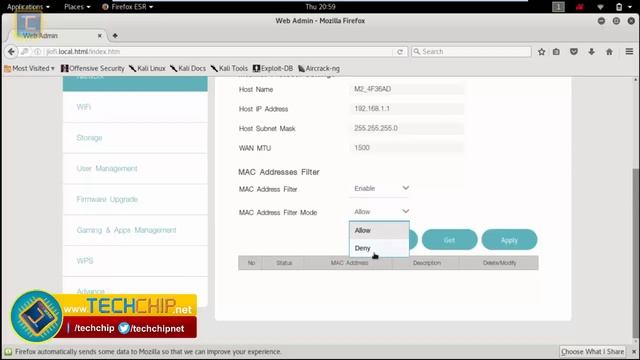Open the Kali Linux bookmark
640x360 pixels.
(x=147, y=69)
